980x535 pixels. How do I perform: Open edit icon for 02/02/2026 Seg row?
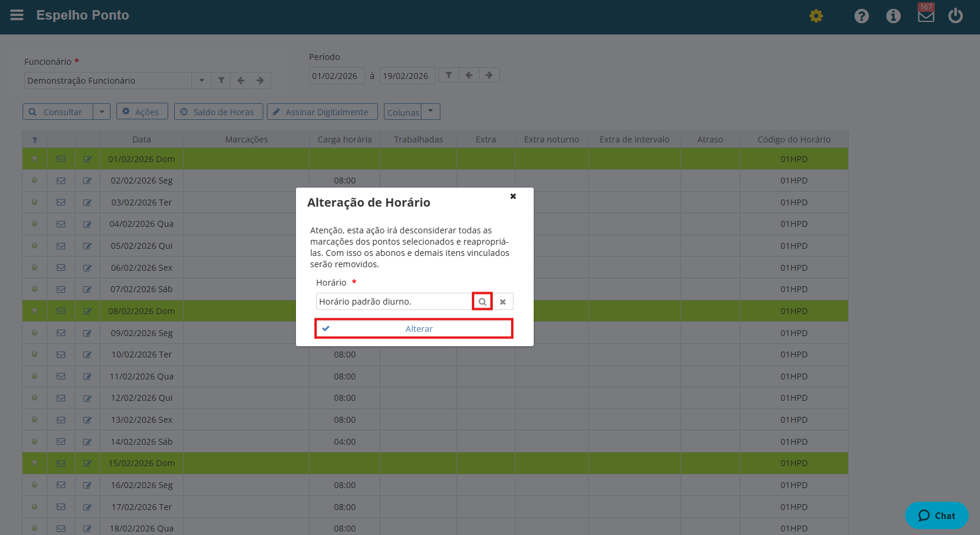tap(87, 181)
